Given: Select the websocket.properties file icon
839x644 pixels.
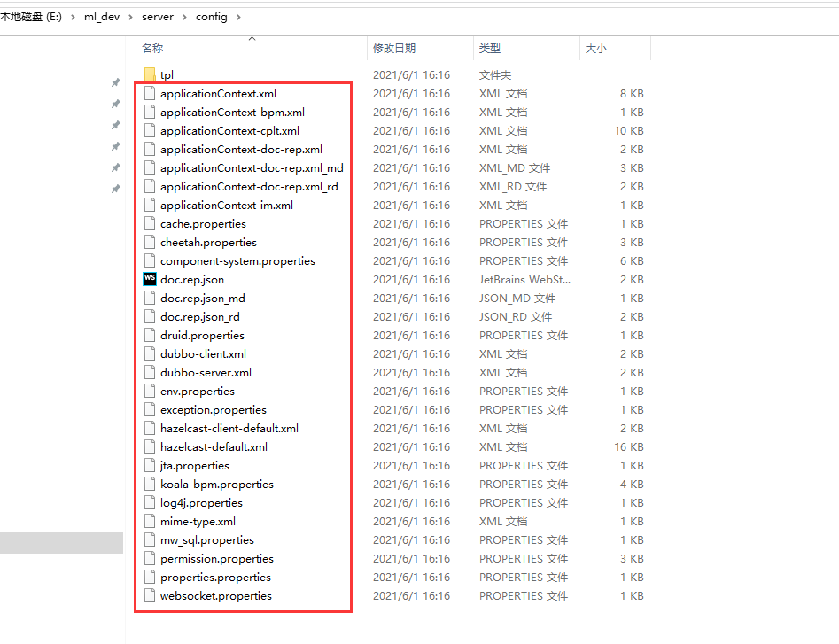Looking at the screenshot, I should click(150, 596).
